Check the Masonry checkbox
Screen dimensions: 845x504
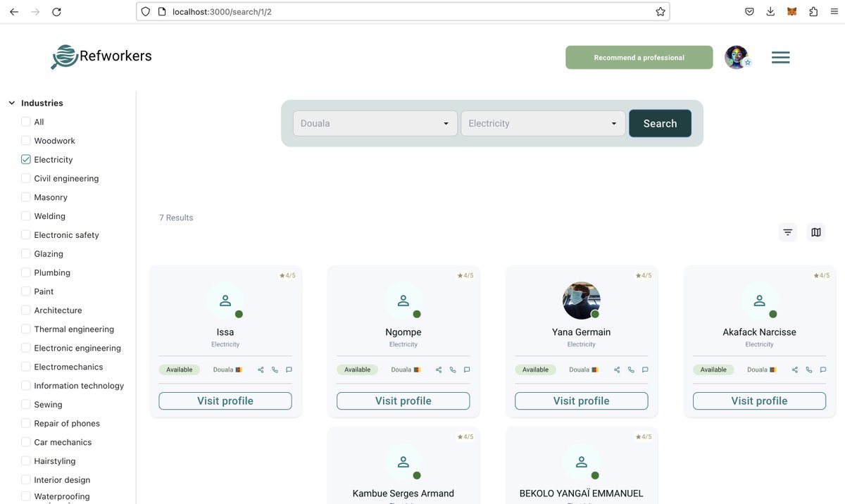[x=26, y=197]
